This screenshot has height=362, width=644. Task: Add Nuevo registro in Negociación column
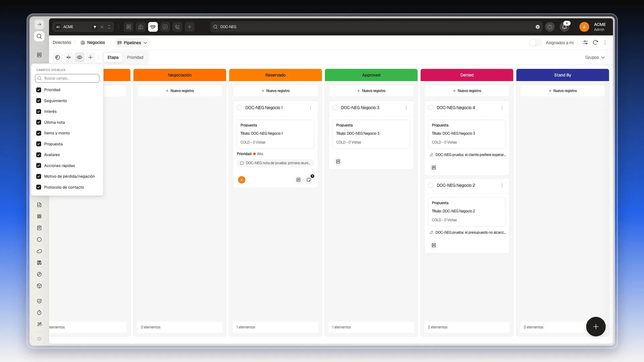pyautogui.click(x=180, y=91)
